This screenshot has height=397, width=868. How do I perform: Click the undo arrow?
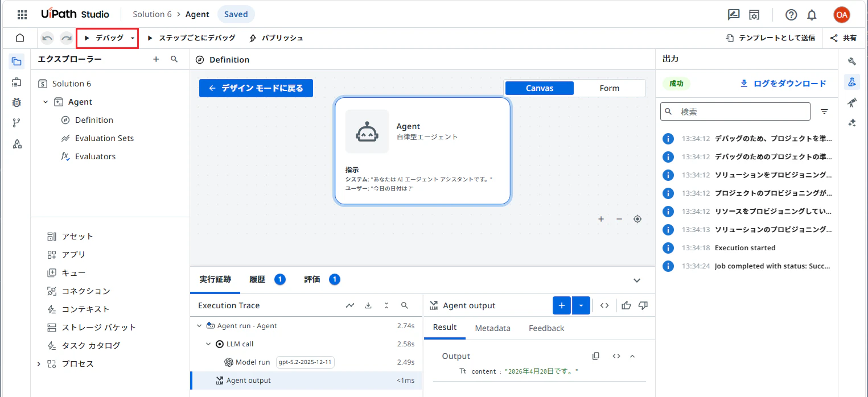48,38
